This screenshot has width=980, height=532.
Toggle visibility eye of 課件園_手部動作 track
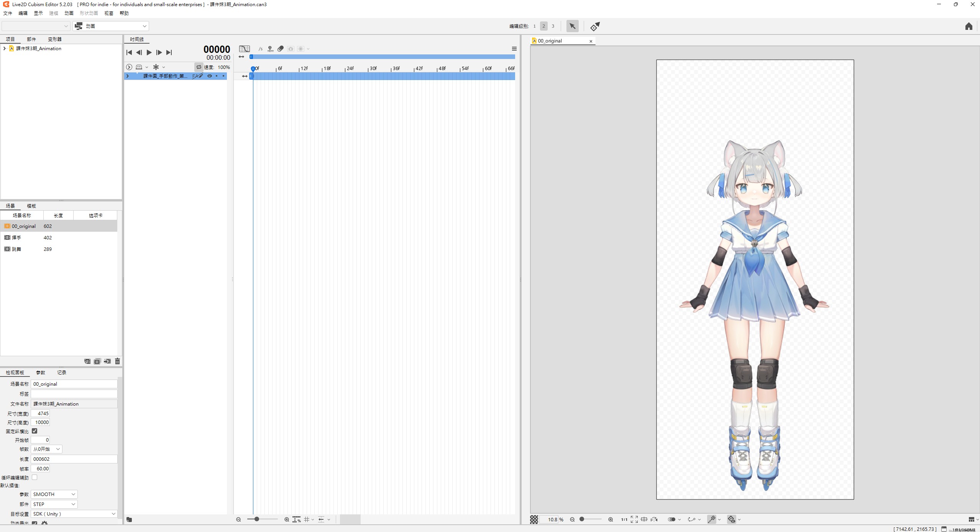210,76
